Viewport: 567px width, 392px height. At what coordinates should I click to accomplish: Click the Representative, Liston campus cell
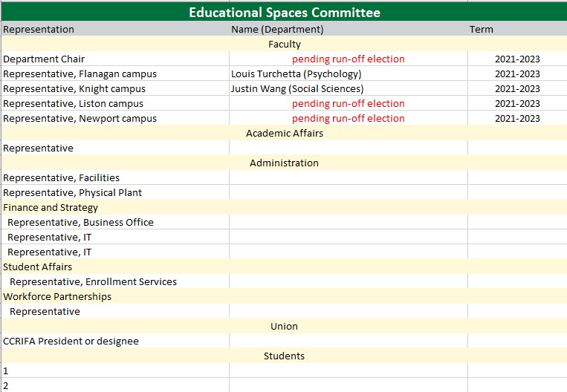pos(73,104)
